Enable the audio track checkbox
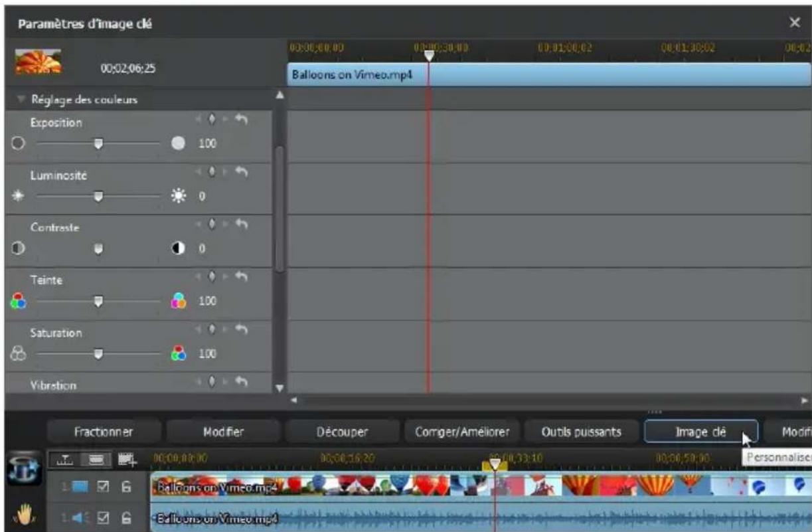The height and width of the screenshot is (532, 812). [x=104, y=517]
